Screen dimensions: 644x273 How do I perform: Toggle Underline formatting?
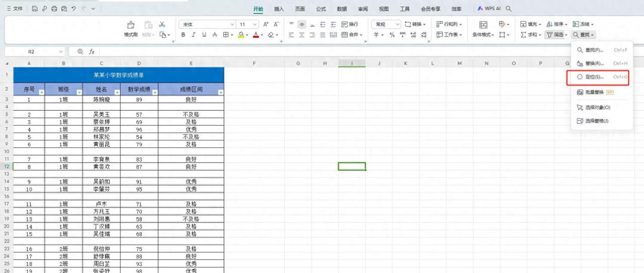(x=204, y=35)
